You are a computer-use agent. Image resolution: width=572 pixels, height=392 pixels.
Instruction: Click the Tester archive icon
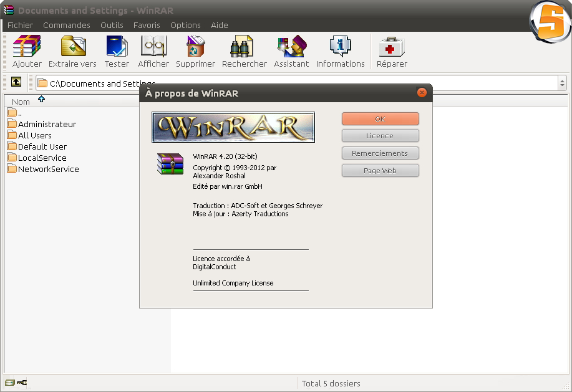pos(117,46)
